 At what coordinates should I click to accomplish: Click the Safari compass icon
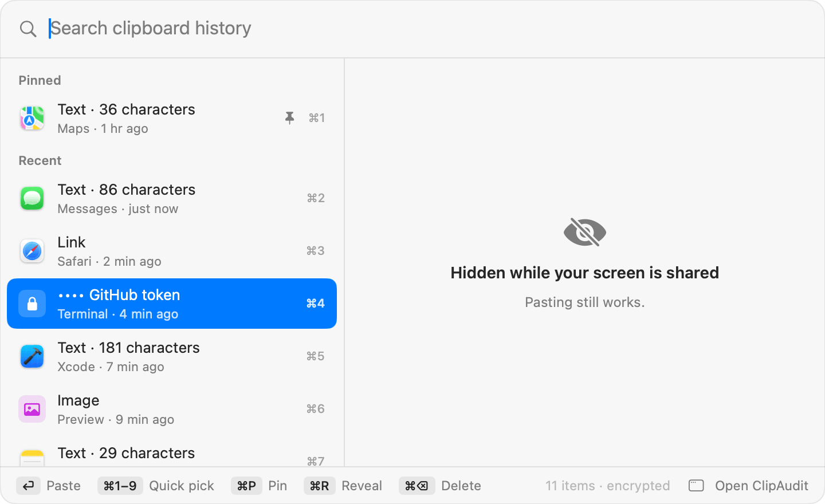[32, 251]
